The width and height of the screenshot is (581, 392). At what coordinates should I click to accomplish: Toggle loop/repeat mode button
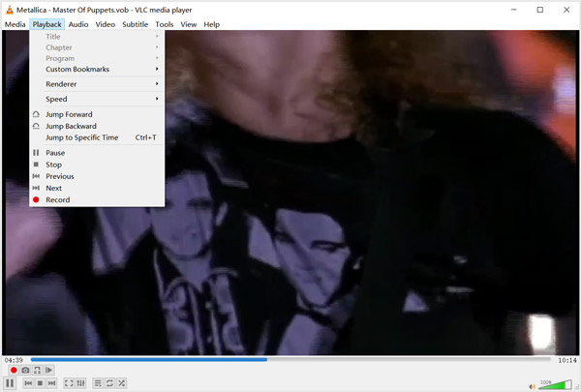[109, 383]
